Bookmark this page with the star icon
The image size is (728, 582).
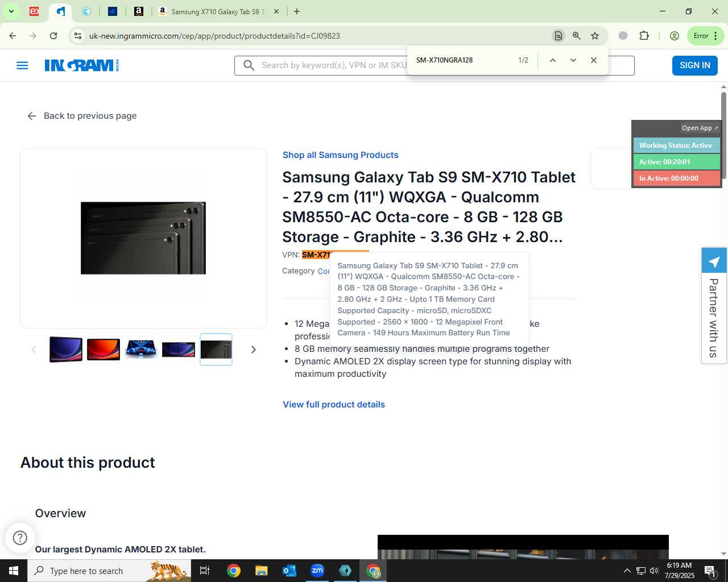[x=595, y=36]
